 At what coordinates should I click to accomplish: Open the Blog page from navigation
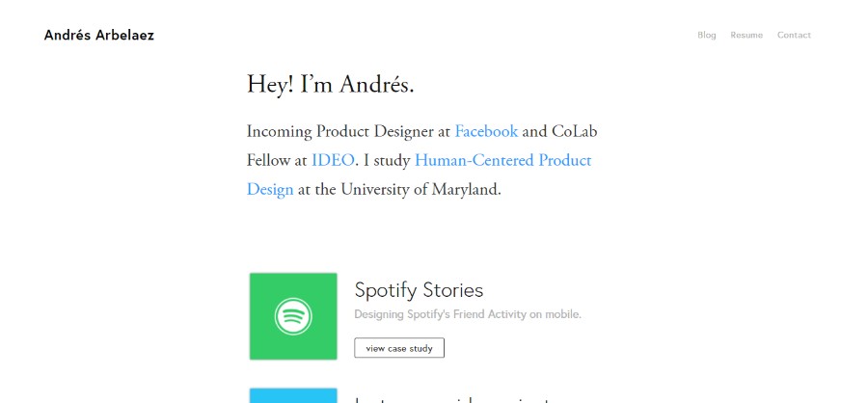(x=706, y=35)
